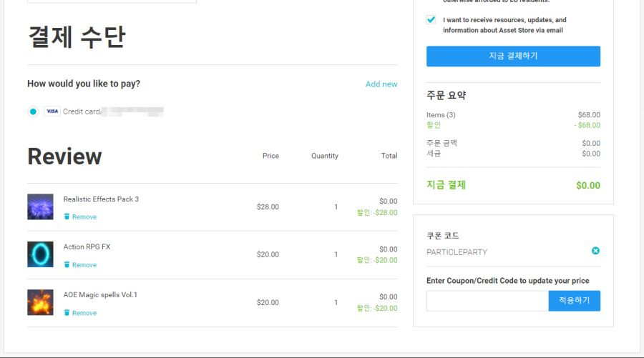Click the 적용하기 apply coupon button

pyautogui.click(x=574, y=301)
